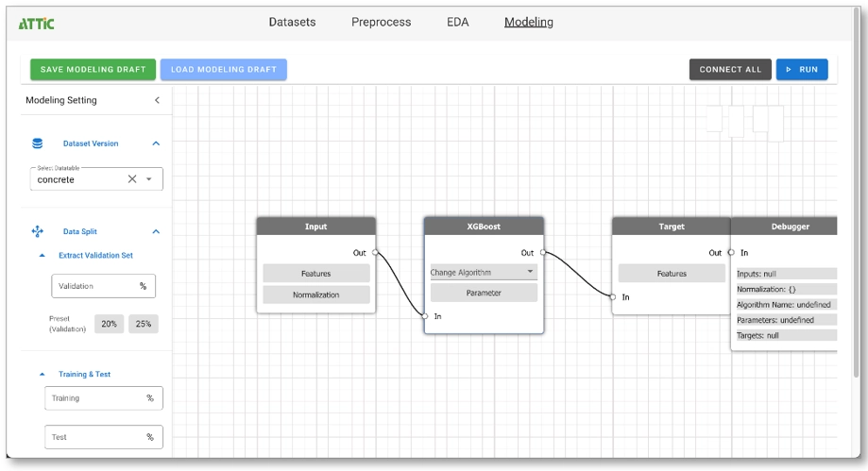868x471 pixels.
Task: Click 'Inputs: null' in Debugger
Action: coord(786,274)
